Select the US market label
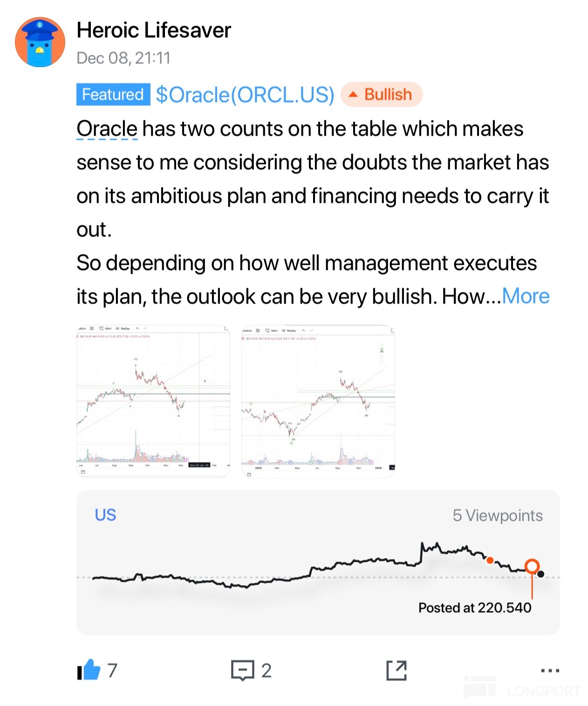 pyautogui.click(x=105, y=515)
